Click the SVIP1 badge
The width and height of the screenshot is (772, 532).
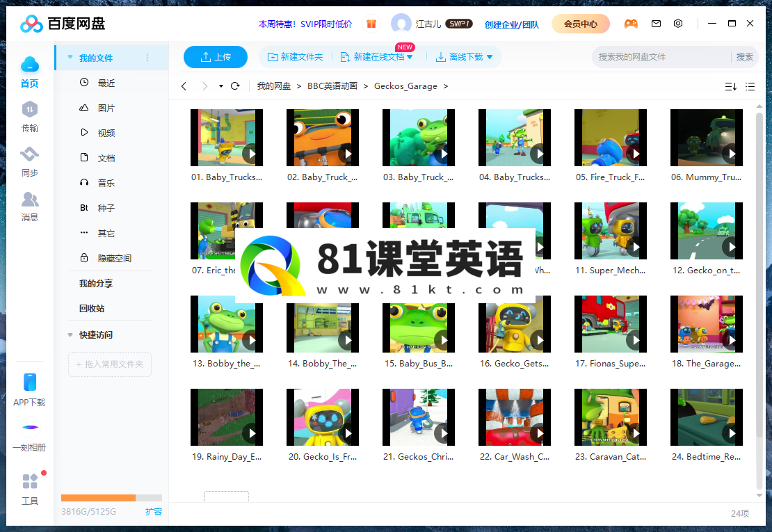458,24
